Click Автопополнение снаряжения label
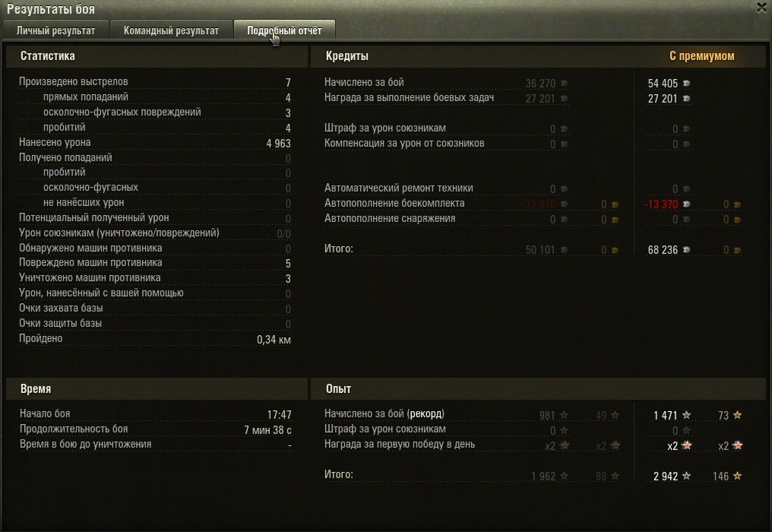The image size is (772, 532). click(390, 218)
